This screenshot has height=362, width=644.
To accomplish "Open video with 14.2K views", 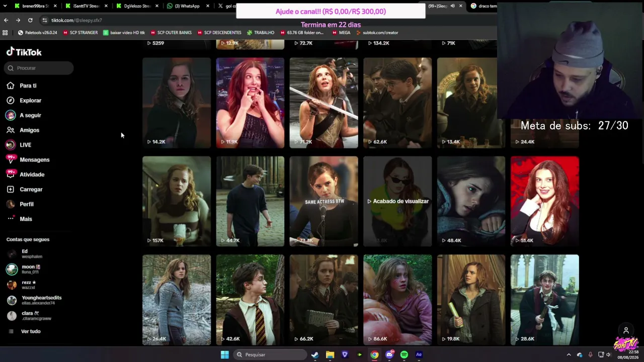I will [x=177, y=103].
